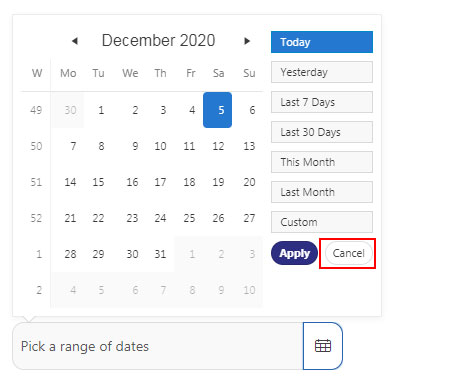This screenshot has height=389, width=459.
Task: Pick the Last Month range
Action: coord(322,192)
